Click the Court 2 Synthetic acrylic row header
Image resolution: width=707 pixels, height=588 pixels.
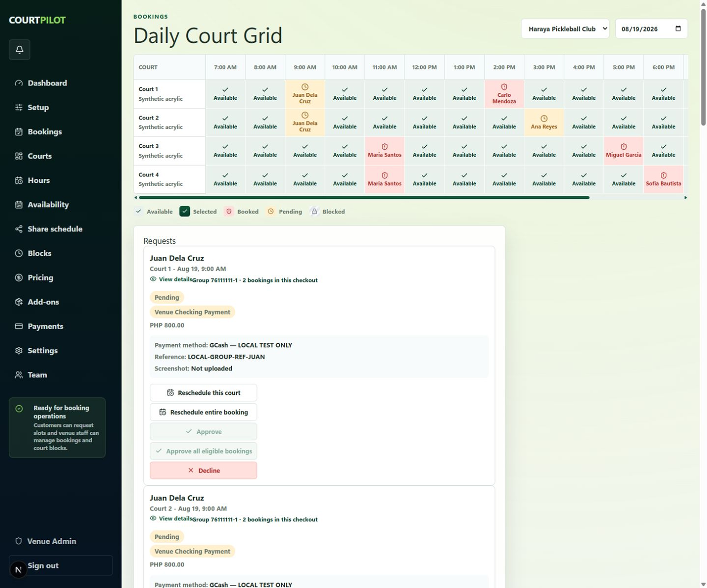[169, 122]
